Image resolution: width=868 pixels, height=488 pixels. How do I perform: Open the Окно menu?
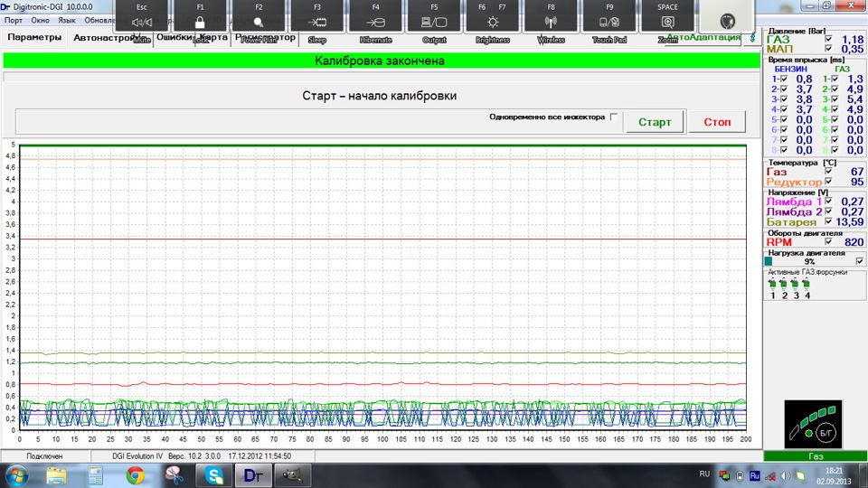40,20
